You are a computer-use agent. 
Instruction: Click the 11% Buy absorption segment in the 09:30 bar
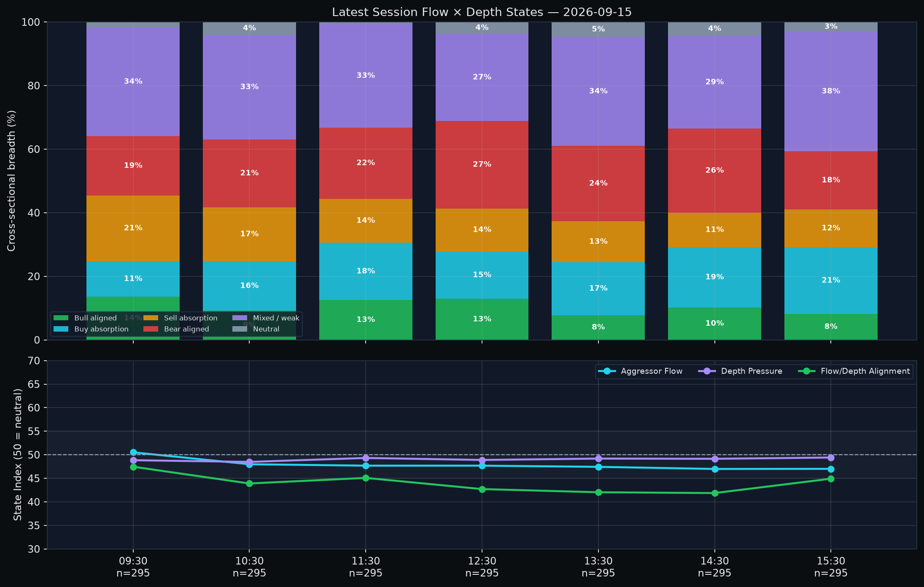pyautogui.click(x=133, y=279)
